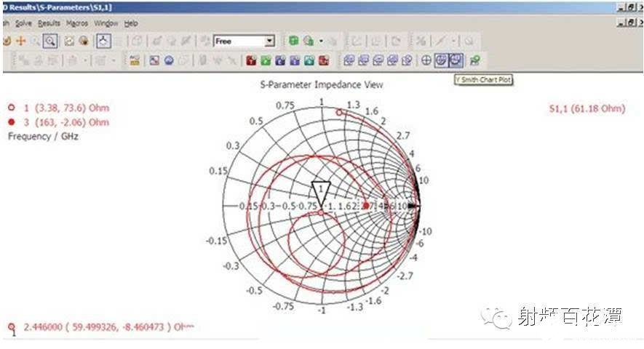The width and height of the screenshot is (644, 349).
Task: Expand the arrow beside the green globe icon
Action: [321, 41]
